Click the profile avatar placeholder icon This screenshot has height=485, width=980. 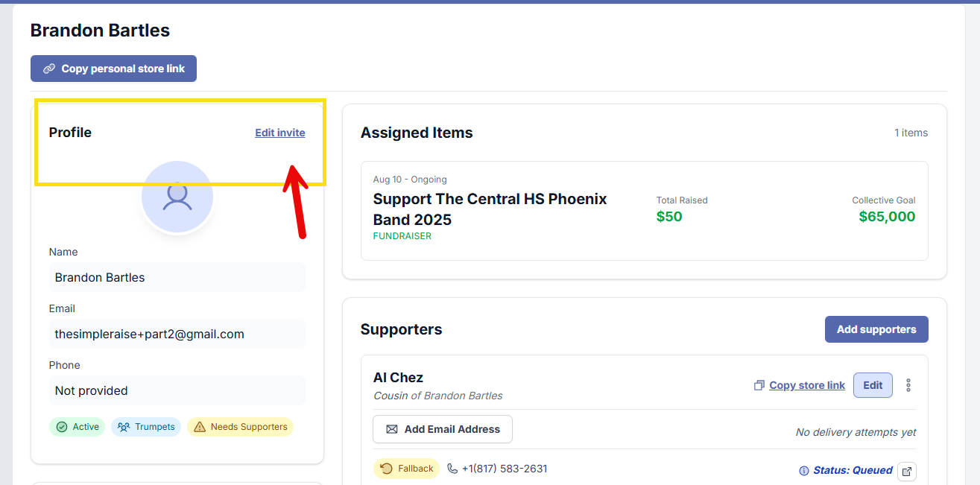pos(177,197)
